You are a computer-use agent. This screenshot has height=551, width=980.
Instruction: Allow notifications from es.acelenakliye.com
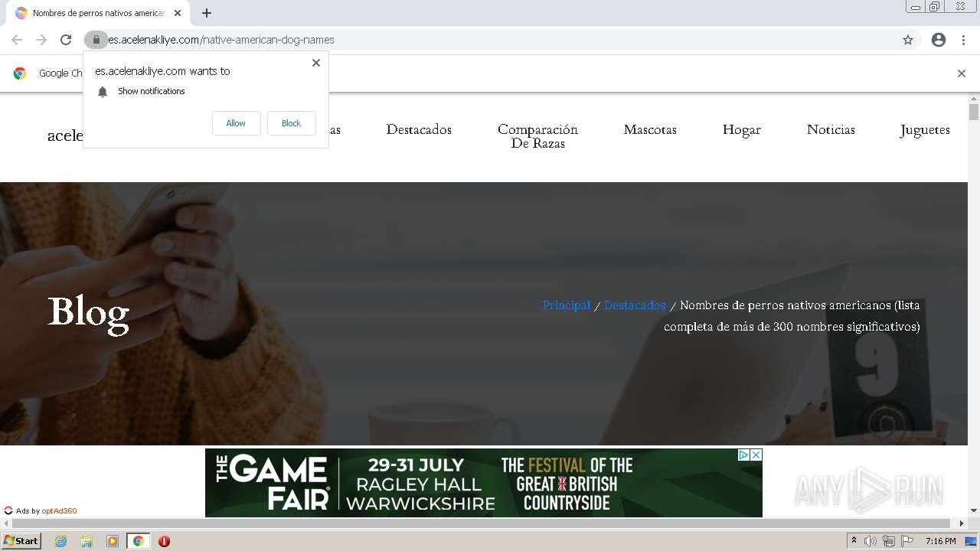coord(236,123)
